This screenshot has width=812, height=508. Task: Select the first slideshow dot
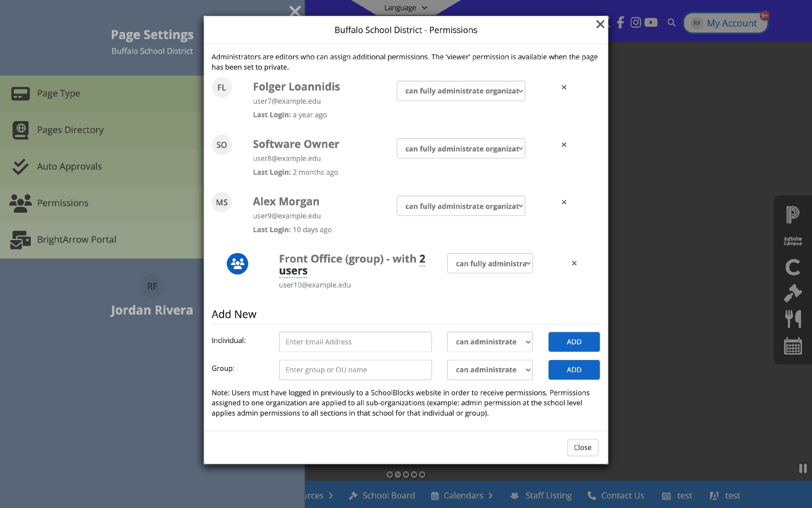(x=389, y=475)
